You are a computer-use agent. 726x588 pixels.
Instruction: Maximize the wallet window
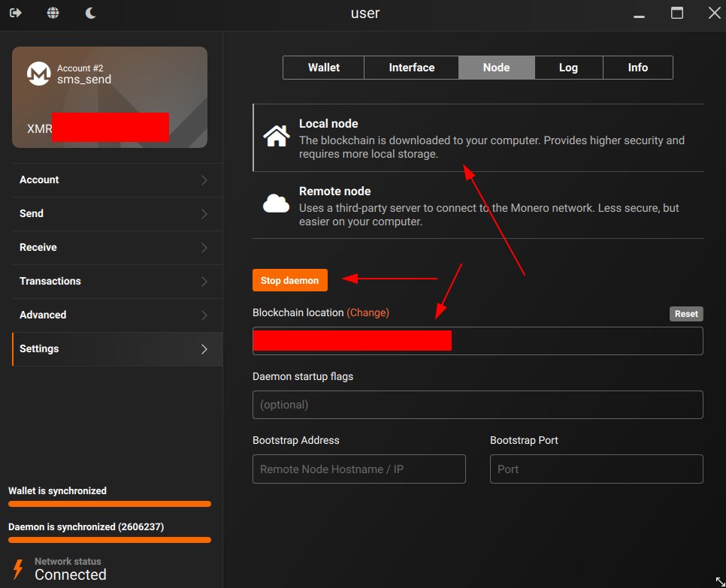[677, 13]
